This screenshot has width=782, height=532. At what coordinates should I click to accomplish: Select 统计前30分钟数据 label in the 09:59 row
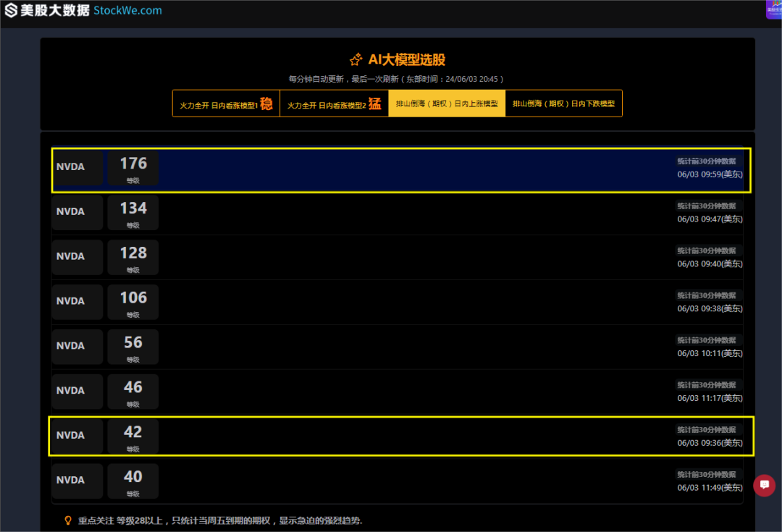tap(707, 161)
